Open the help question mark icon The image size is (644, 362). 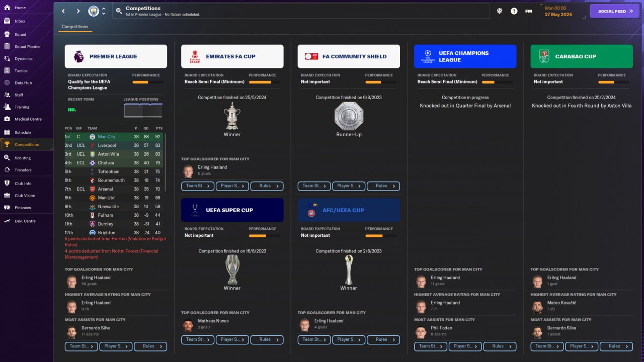tap(514, 11)
